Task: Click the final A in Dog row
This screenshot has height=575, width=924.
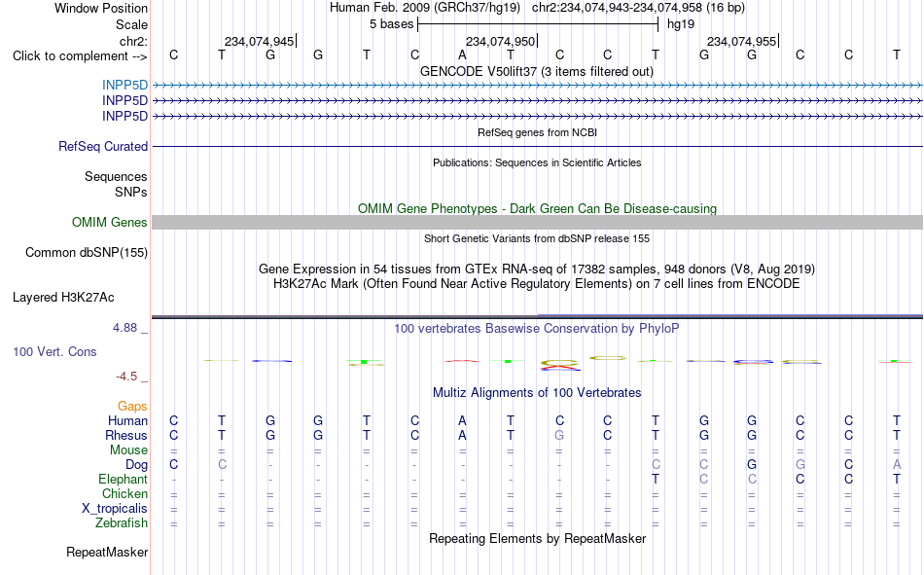Action: click(897, 465)
